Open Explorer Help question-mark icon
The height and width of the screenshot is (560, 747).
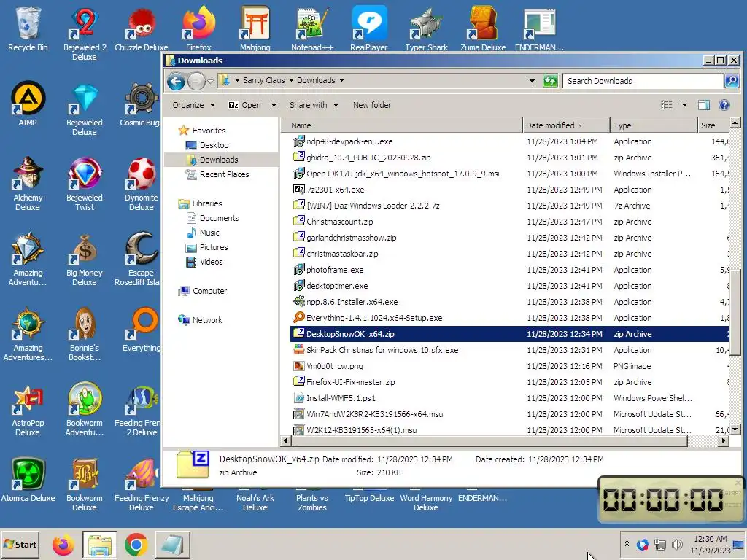coord(724,105)
